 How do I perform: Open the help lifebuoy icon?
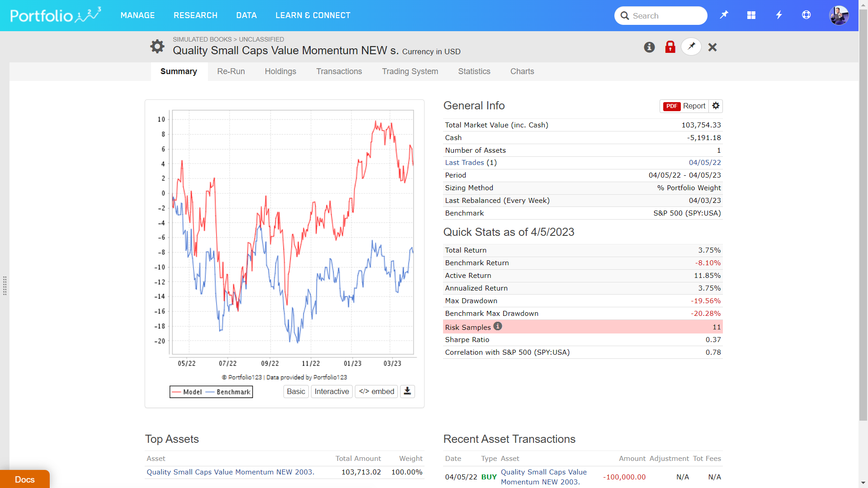(806, 15)
